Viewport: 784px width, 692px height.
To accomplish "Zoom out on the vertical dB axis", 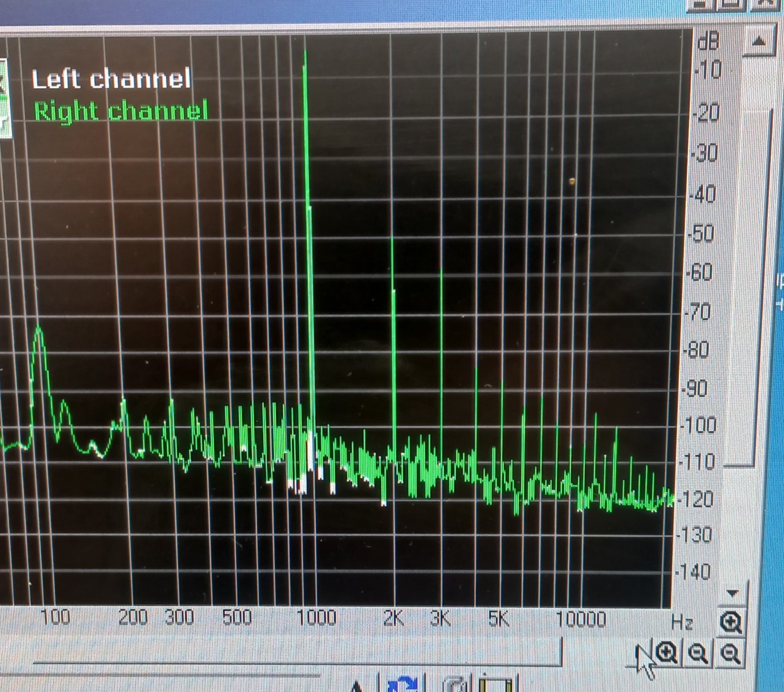I will pos(730,653).
